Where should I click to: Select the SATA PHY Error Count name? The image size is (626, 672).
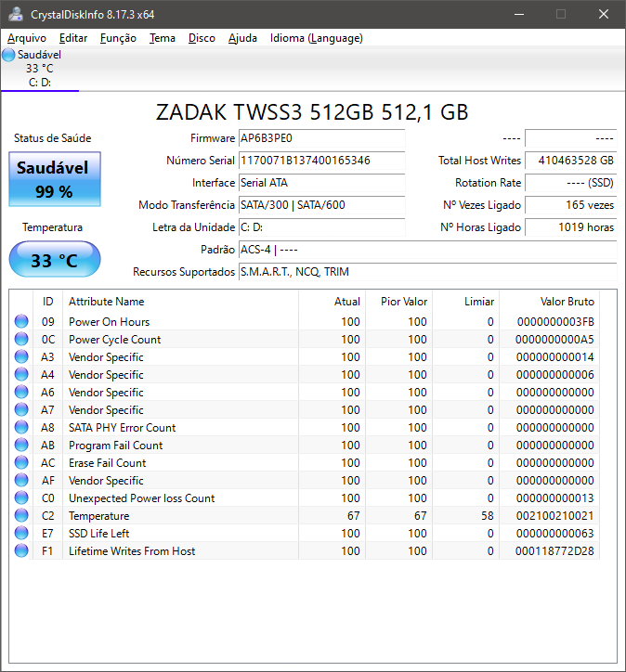click(x=123, y=428)
